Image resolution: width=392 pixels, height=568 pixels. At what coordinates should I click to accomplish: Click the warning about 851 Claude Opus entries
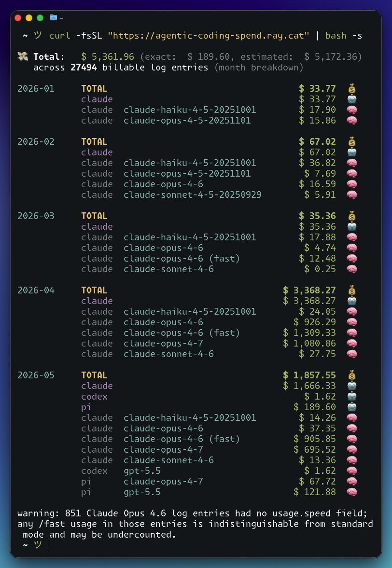pyautogui.click(x=195, y=524)
